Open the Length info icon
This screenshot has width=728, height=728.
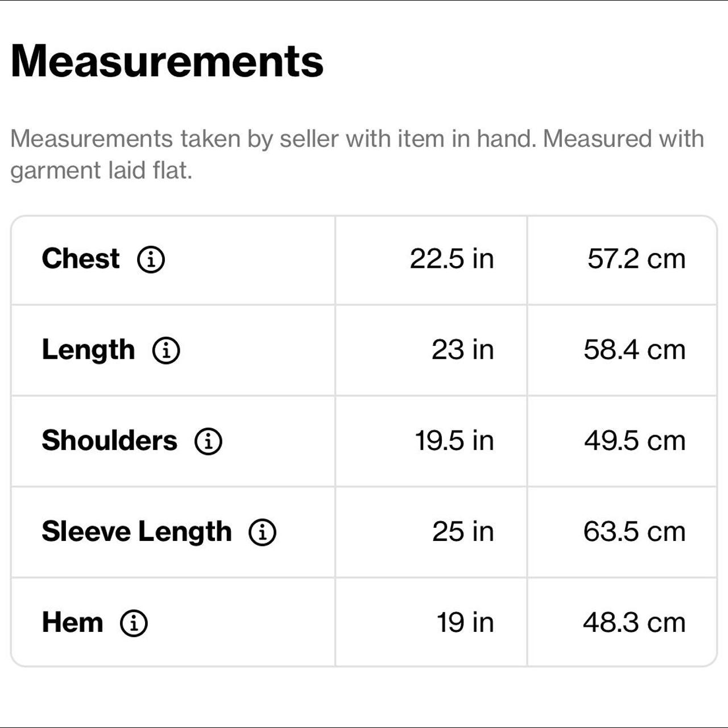click(x=166, y=350)
